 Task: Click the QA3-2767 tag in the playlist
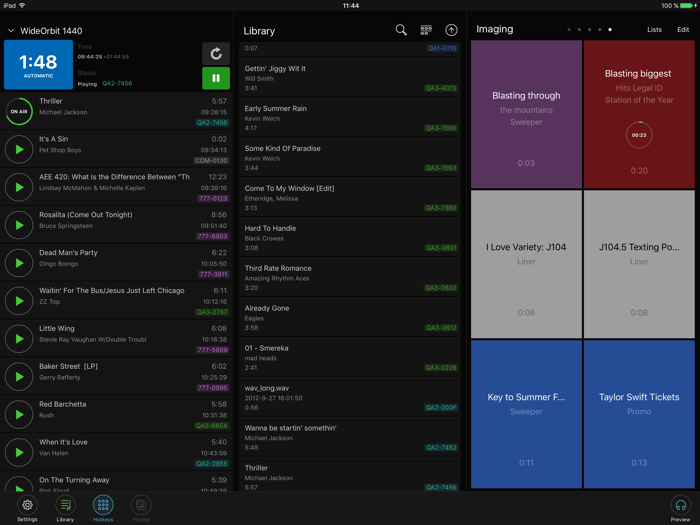(212, 312)
